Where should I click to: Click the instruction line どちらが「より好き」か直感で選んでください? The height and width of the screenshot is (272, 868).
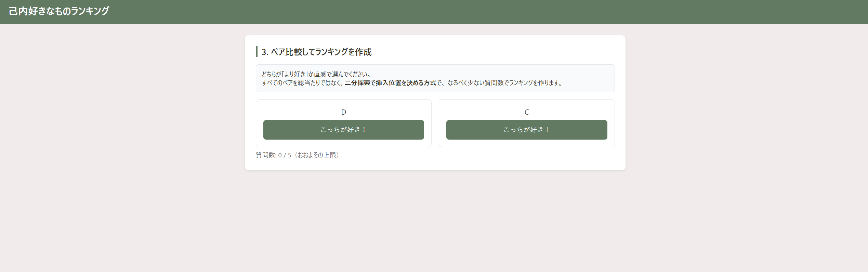tap(316, 74)
